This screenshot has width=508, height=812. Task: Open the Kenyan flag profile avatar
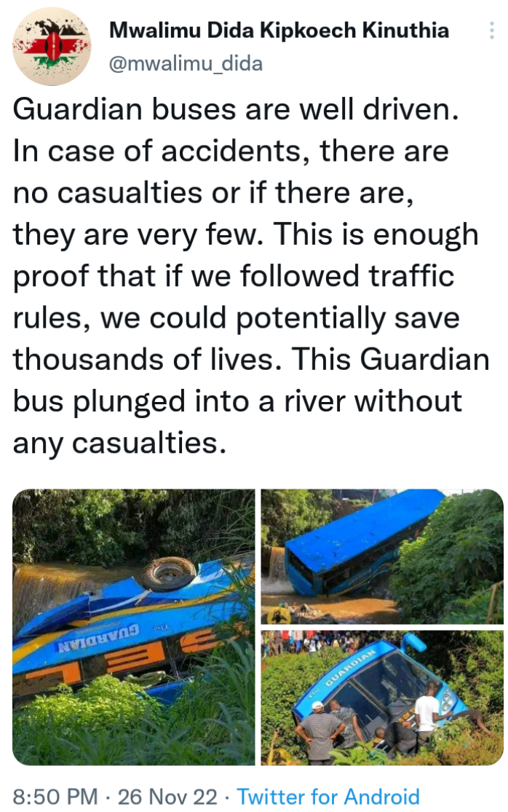51,47
